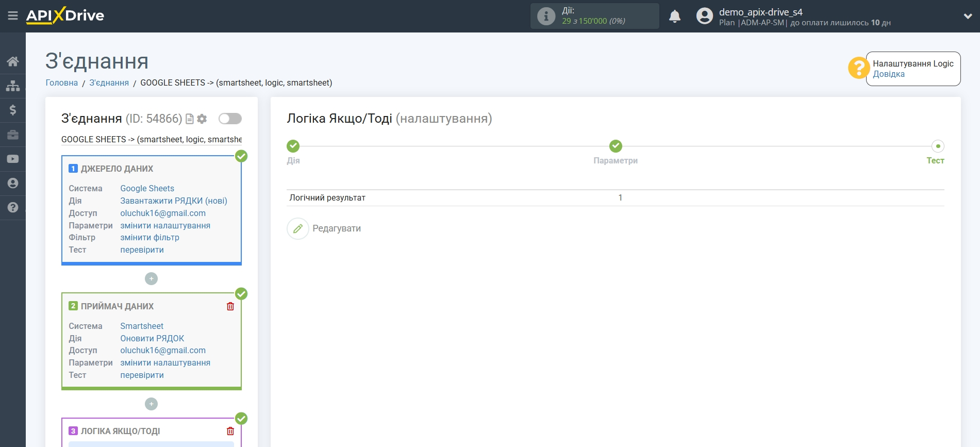980x447 pixels.
Task: Click the ЛОГІКА ЯКЩО/ТОДІ header
Action: pyautogui.click(x=120, y=431)
